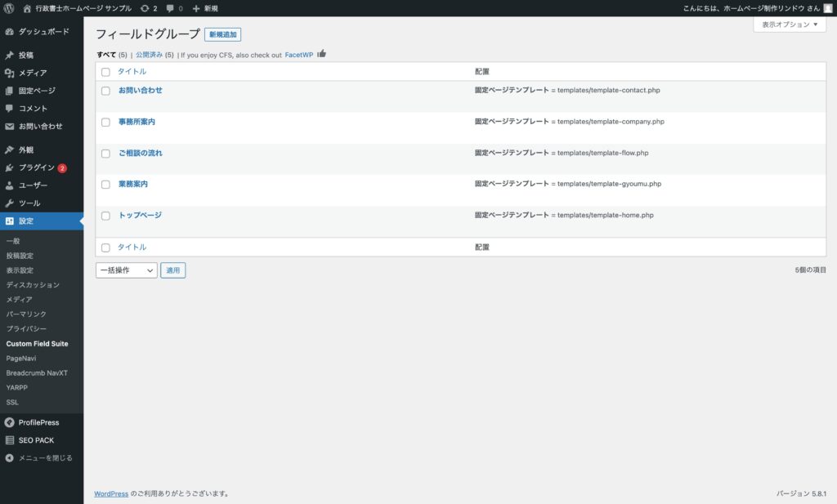837x504 pixels.
Task: Check the お問い合わせ row checkbox
Action: [105, 91]
